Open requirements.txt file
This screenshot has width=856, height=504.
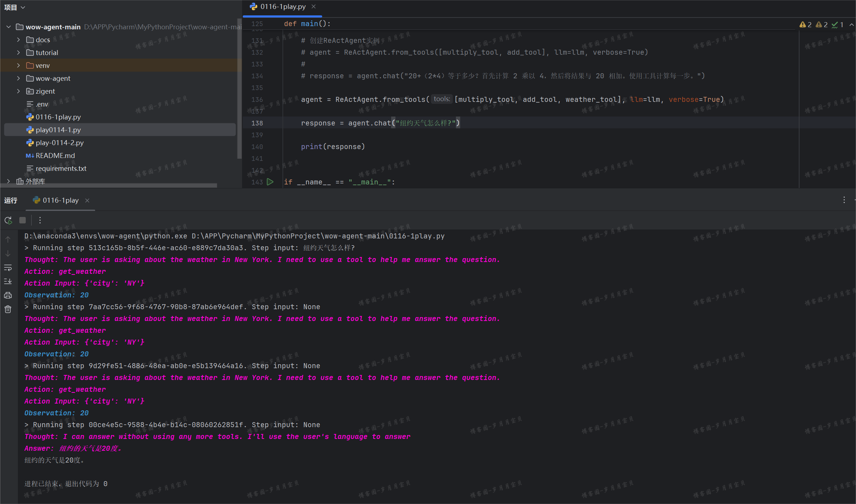(61, 168)
